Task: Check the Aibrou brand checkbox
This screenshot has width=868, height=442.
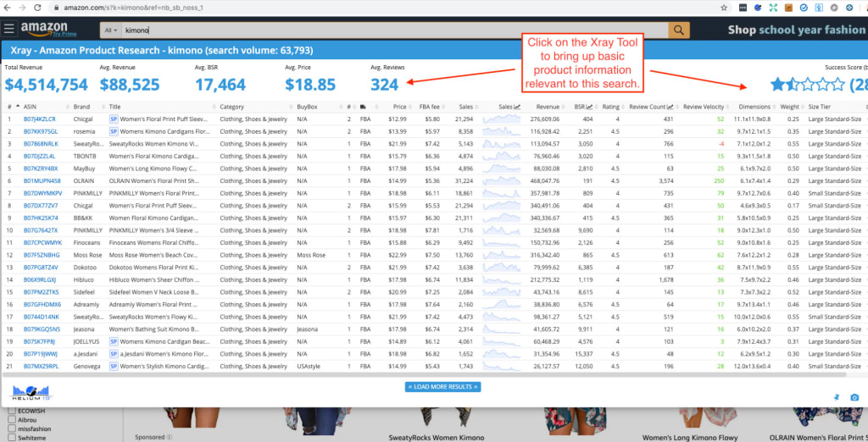Action: tap(12, 420)
